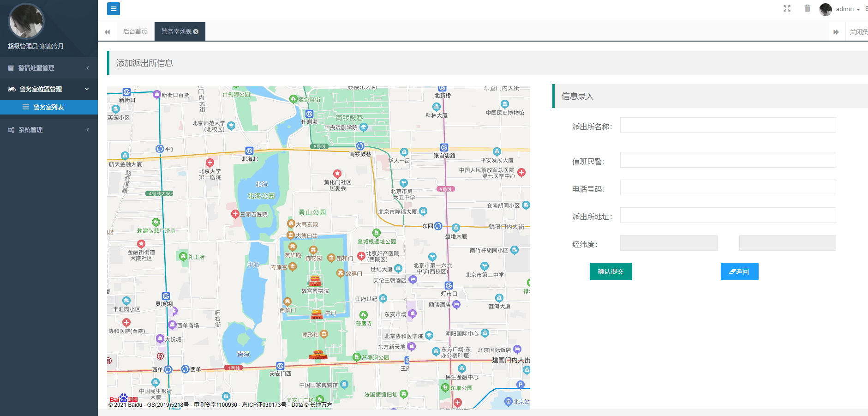868x416 pixels.
Task: Click the 张自忠路 subway station icon
Action: coord(444,148)
